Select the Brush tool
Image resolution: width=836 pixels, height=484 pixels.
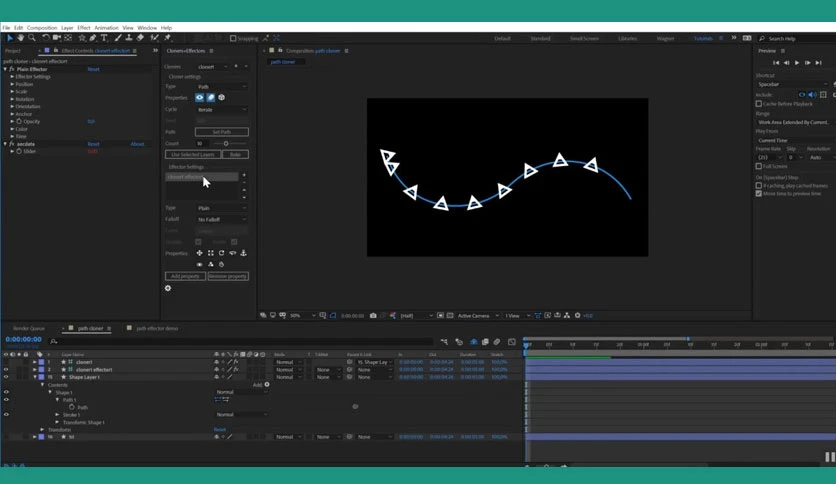118,38
